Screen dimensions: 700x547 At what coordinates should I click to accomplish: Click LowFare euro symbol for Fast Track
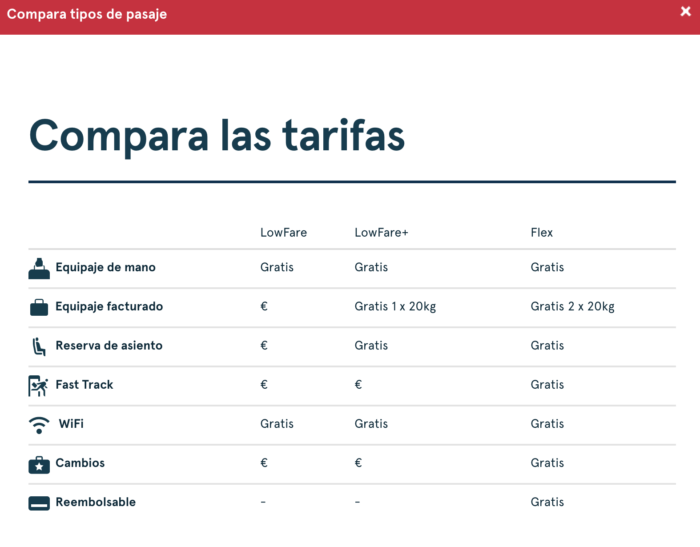click(x=264, y=384)
